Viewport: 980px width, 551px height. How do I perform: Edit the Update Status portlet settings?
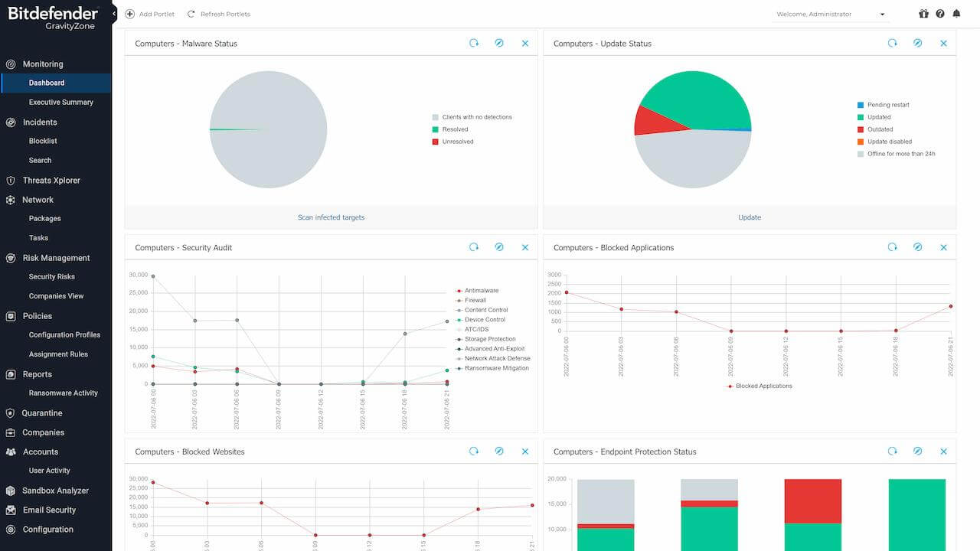[x=918, y=44]
